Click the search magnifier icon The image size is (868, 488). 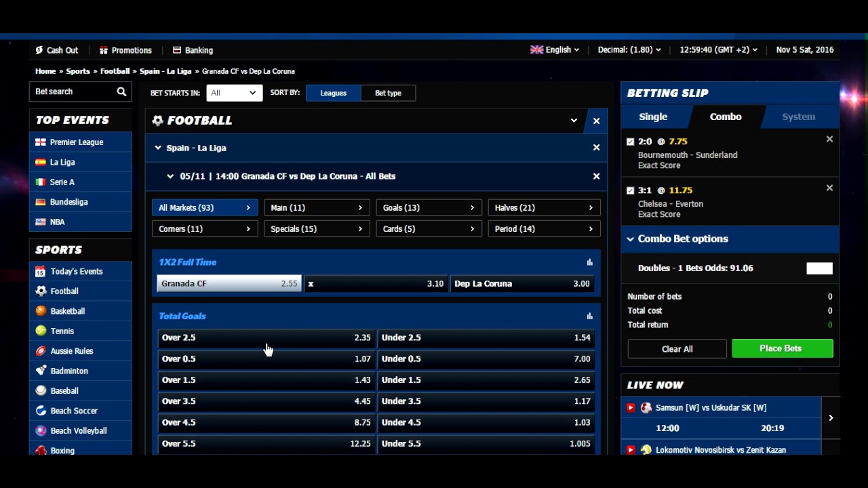(x=121, y=91)
